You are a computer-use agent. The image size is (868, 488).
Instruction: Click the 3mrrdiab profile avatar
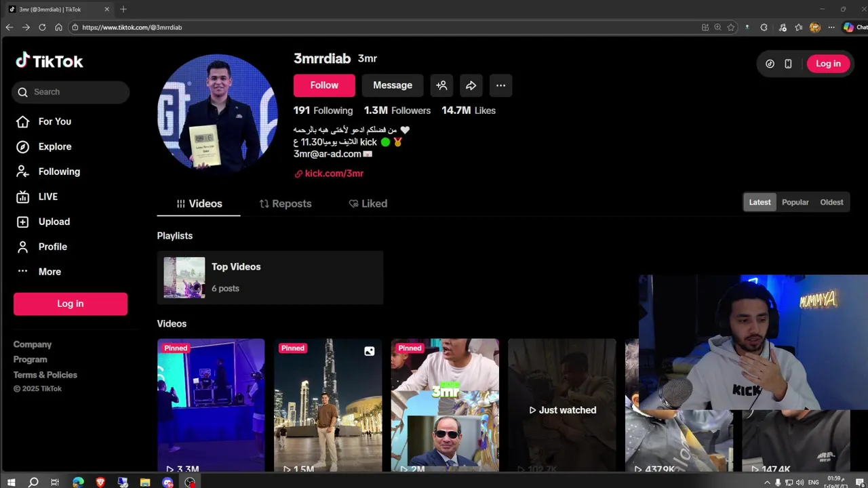click(217, 114)
